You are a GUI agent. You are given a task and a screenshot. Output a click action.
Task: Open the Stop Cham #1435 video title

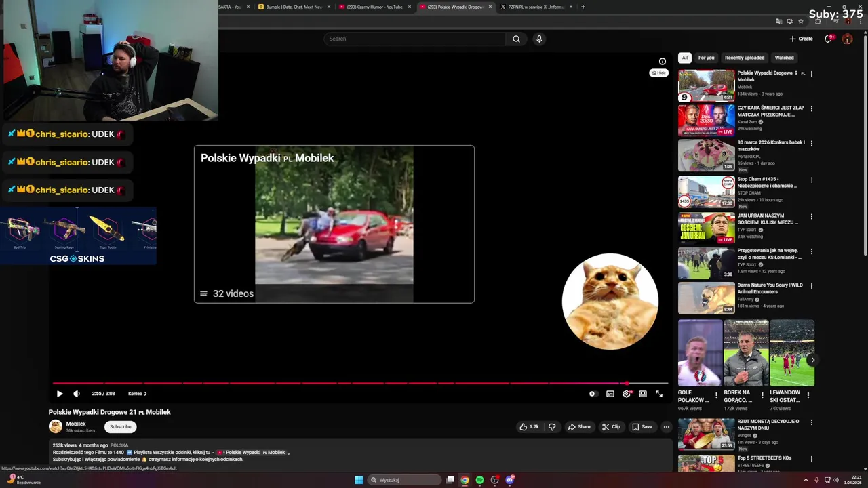point(768,182)
